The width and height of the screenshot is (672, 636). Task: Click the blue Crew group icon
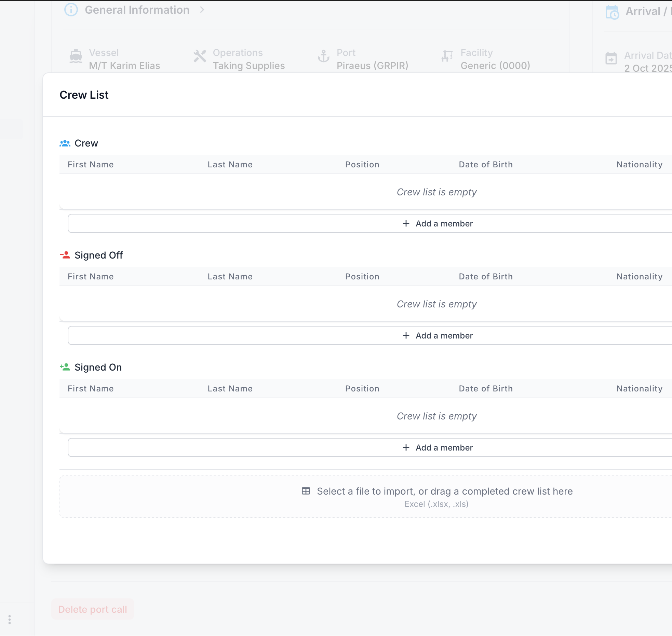click(65, 143)
